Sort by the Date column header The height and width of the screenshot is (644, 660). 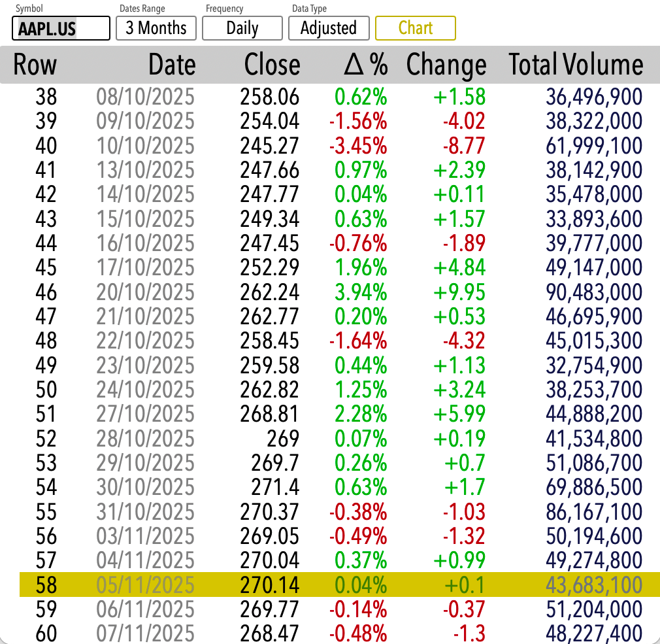click(172, 65)
